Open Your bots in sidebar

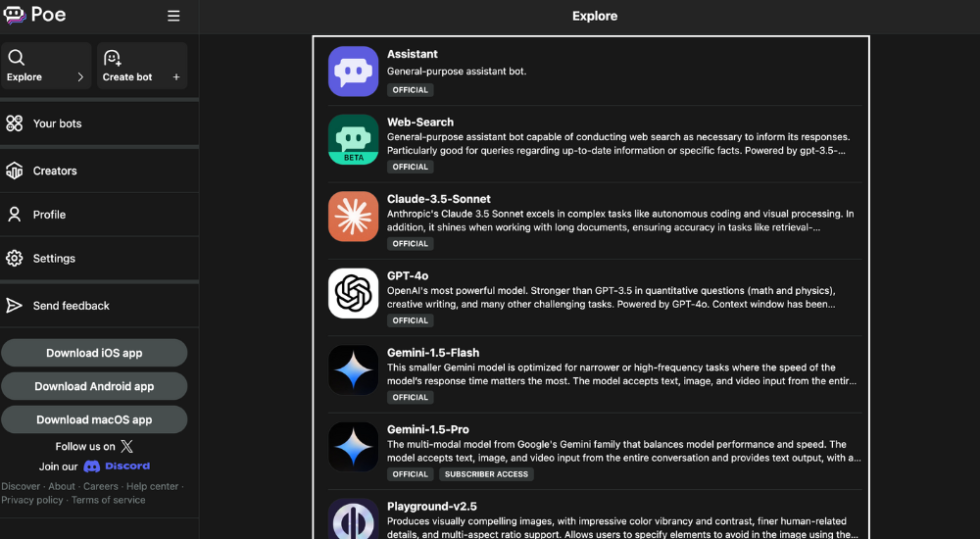[x=57, y=124]
